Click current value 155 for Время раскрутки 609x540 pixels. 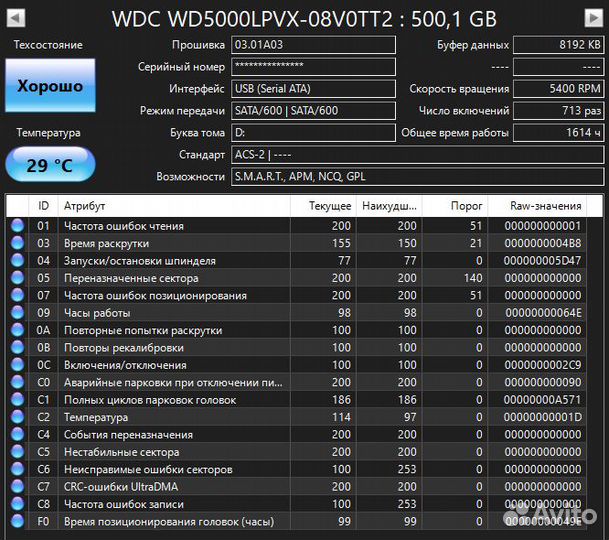[x=341, y=243]
